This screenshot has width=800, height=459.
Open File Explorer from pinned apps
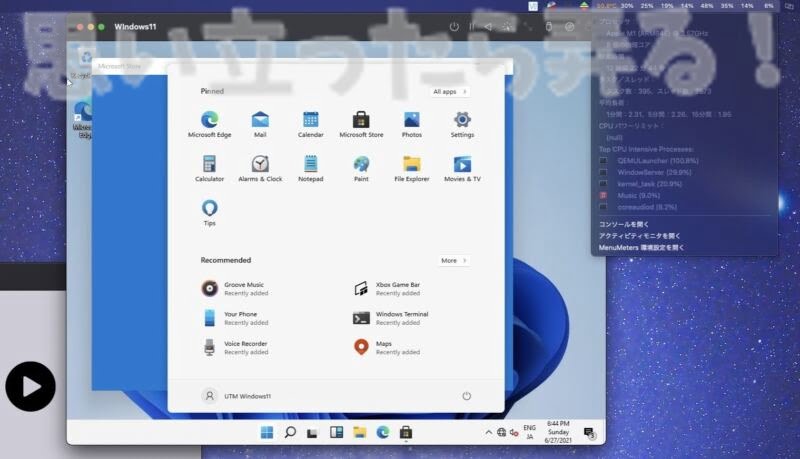(x=411, y=168)
